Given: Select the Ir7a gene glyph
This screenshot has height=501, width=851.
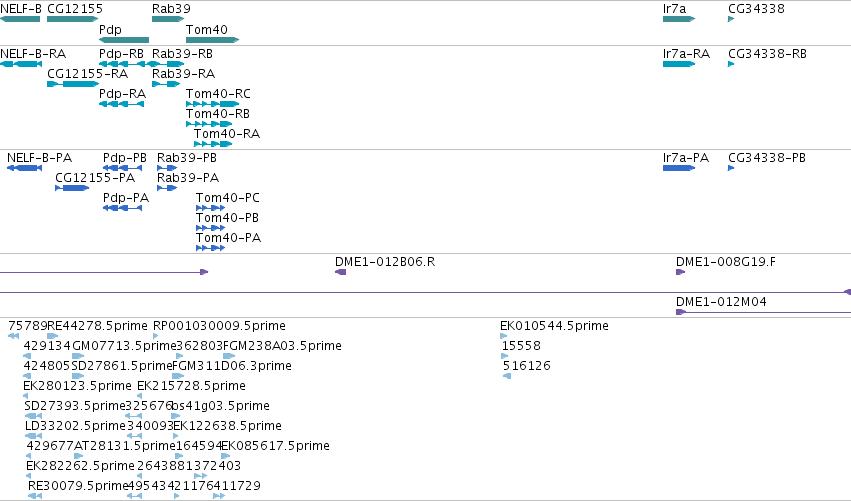Looking at the screenshot, I should (679, 19).
